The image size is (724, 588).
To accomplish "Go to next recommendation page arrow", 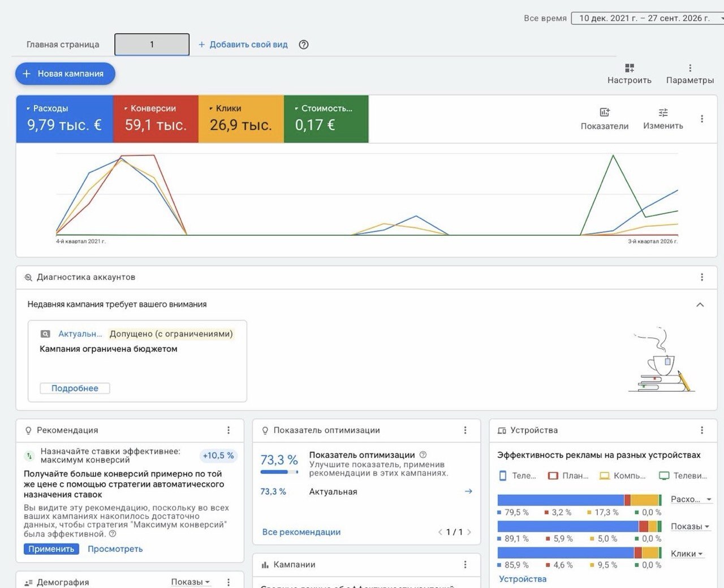I will 469,532.
